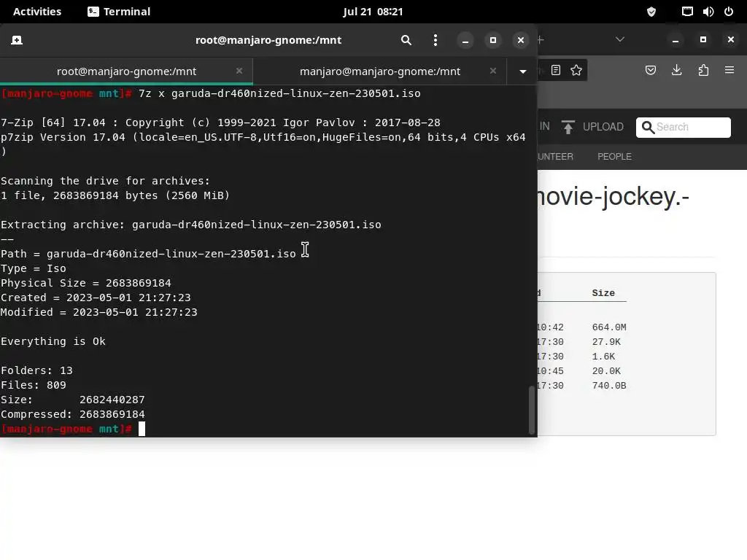The height and width of the screenshot is (560, 747).
Task: Click the upload arrow icon
Action: (568, 127)
